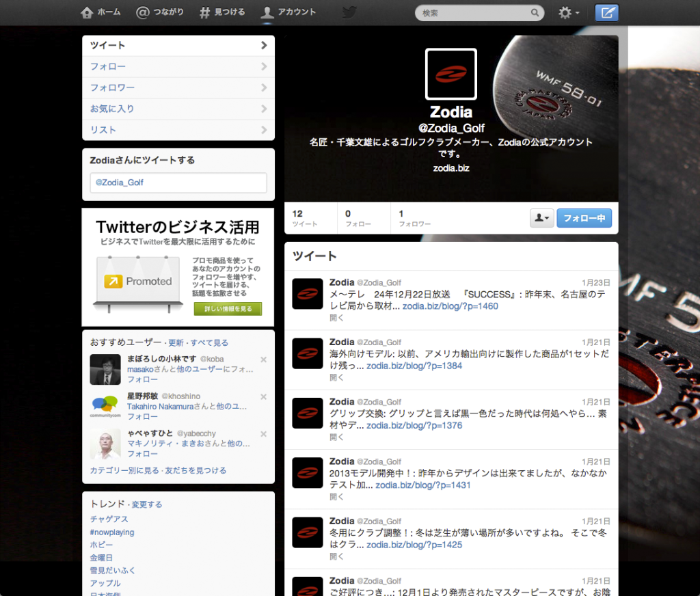Go to Home via house icon
Image resolution: width=700 pixels, height=596 pixels.
pos(100,12)
